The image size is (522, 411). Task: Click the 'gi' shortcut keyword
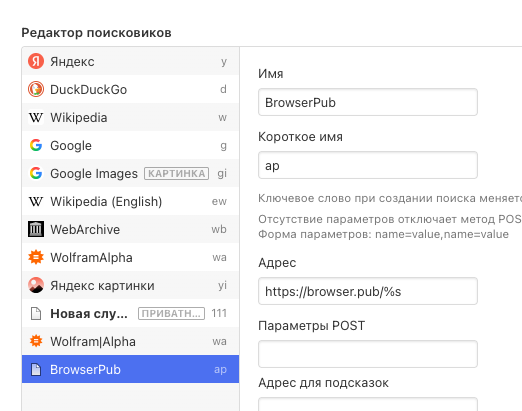222,173
